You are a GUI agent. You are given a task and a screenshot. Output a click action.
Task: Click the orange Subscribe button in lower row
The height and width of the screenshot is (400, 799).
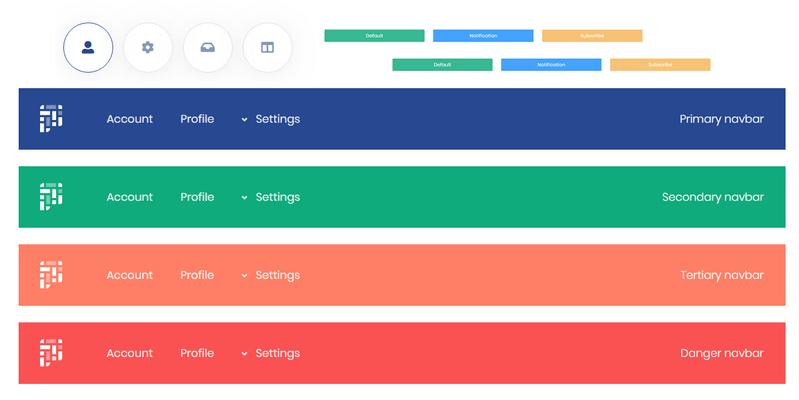(660, 65)
